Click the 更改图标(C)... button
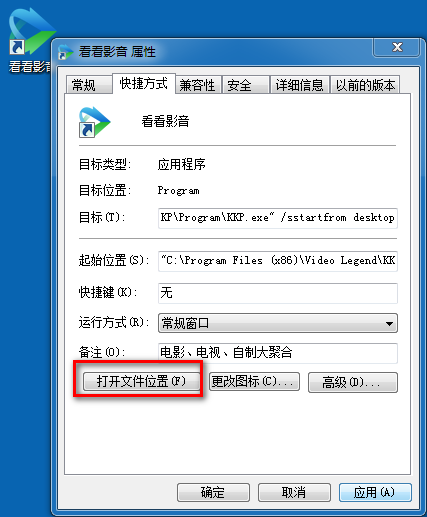 (x=254, y=382)
